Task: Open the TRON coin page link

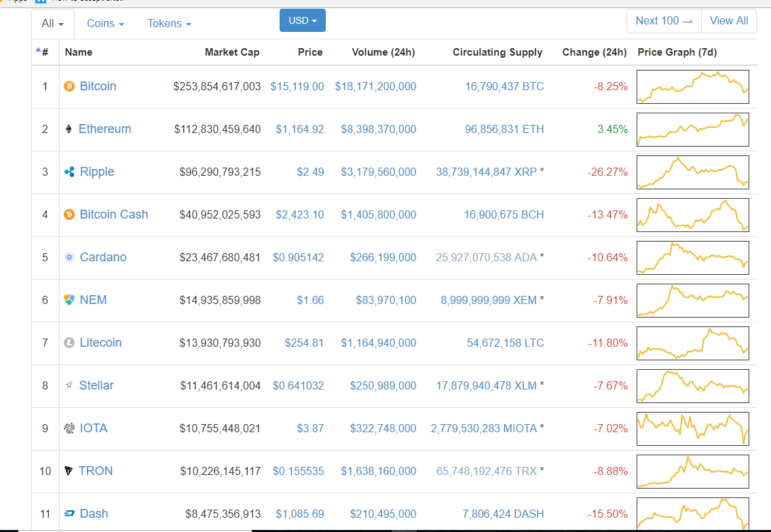Action: 96,471
